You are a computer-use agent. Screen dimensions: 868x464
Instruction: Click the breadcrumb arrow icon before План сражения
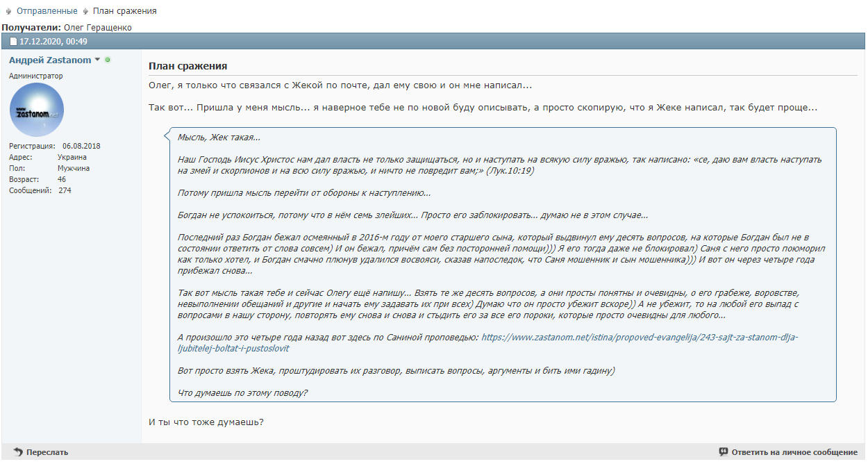85,11
